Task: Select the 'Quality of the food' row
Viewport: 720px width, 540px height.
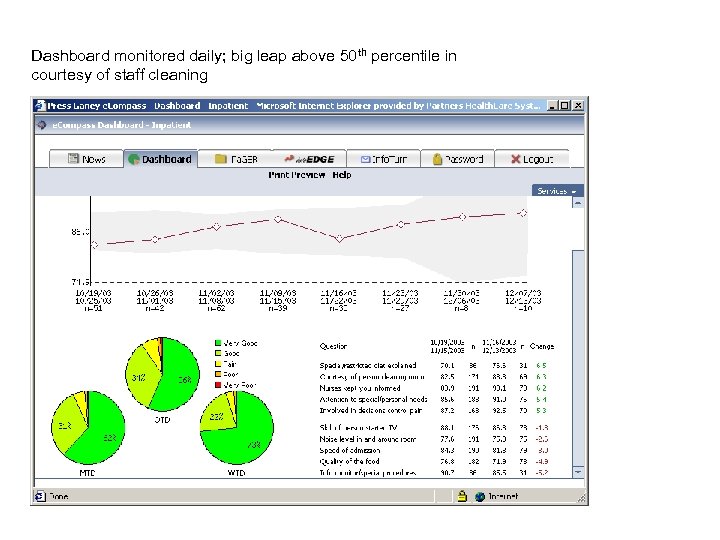Action: click(x=433, y=461)
